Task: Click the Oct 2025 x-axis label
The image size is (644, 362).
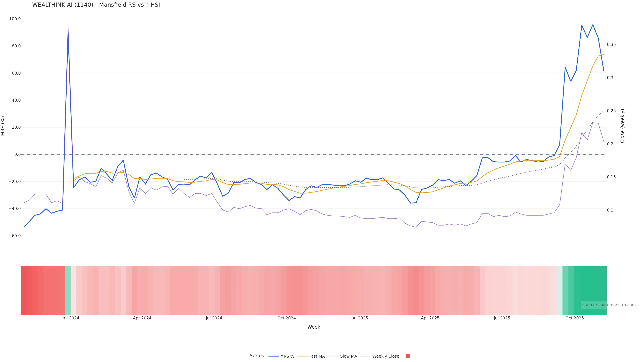Action: 575,318
